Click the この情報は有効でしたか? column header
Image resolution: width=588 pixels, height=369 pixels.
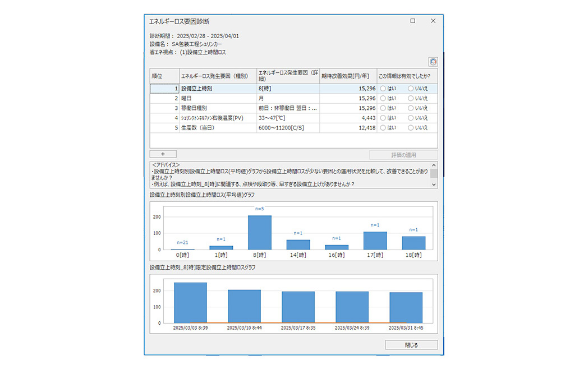coord(407,76)
